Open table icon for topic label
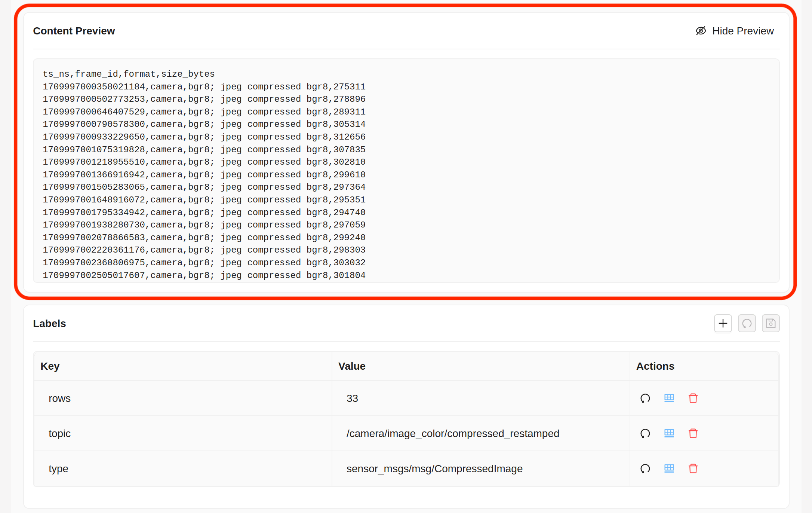Image resolution: width=812 pixels, height=513 pixels. (x=669, y=433)
